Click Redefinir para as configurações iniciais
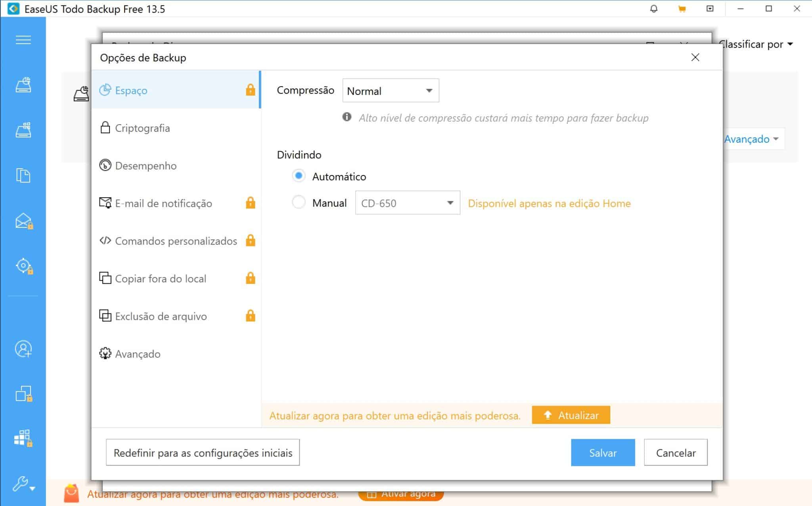 point(203,452)
